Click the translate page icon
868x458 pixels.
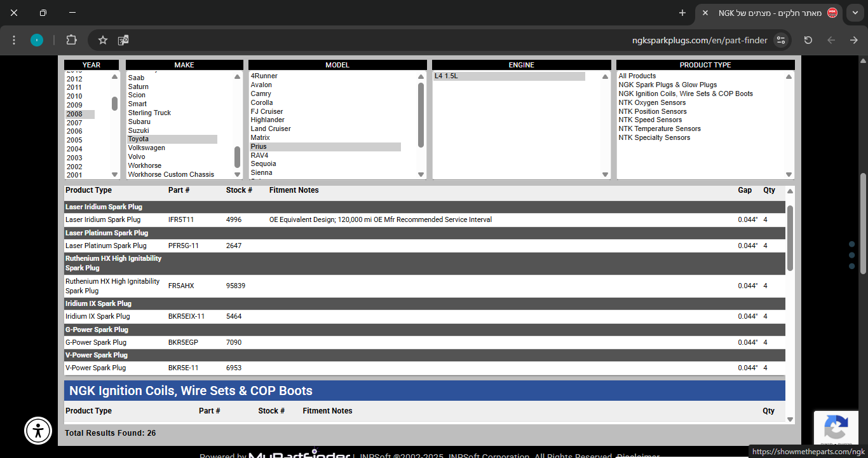click(x=123, y=40)
